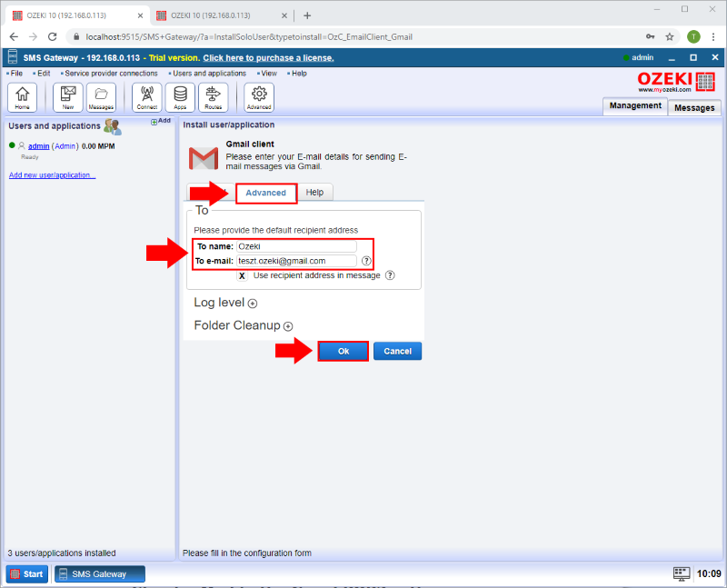727x588 pixels.
Task: Open the Service provider connections menu
Action: coord(109,74)
